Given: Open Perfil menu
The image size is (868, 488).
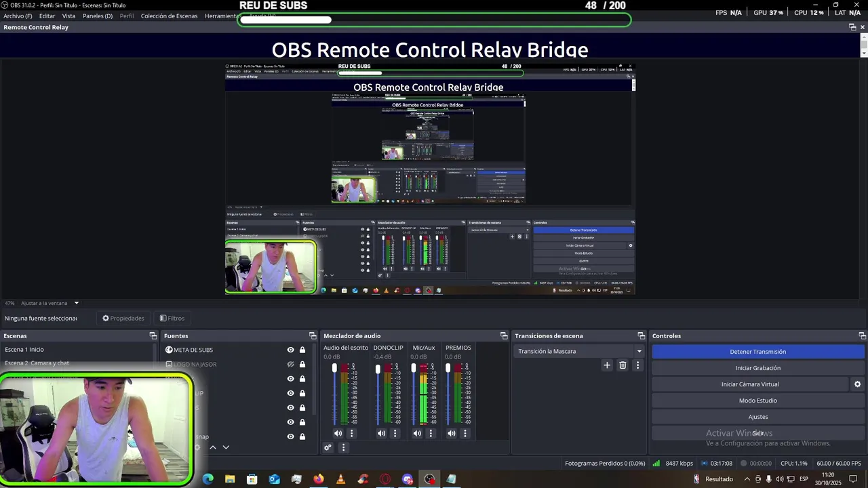Looking at the screenshot, I should click(x=127, y=16).
